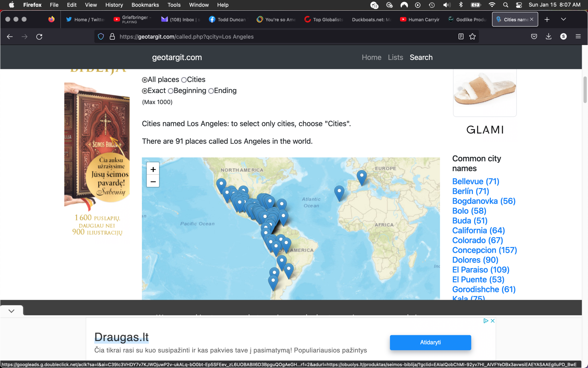Switch to the Duckboats.net tab
The width and height of the screenshot is (588, 368).
click(371, 19)
